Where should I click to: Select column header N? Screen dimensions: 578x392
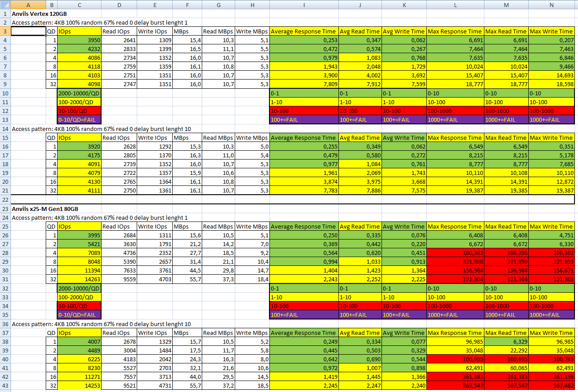[x=551, y=5]
